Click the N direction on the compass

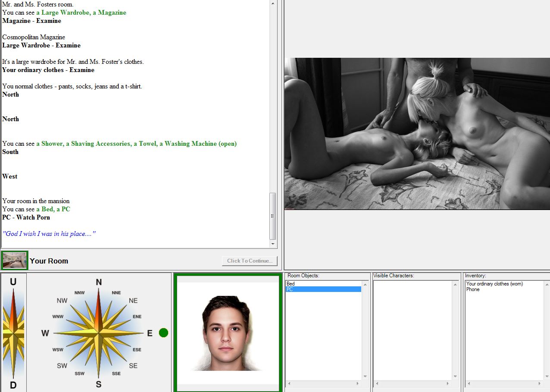click(99, 283)
